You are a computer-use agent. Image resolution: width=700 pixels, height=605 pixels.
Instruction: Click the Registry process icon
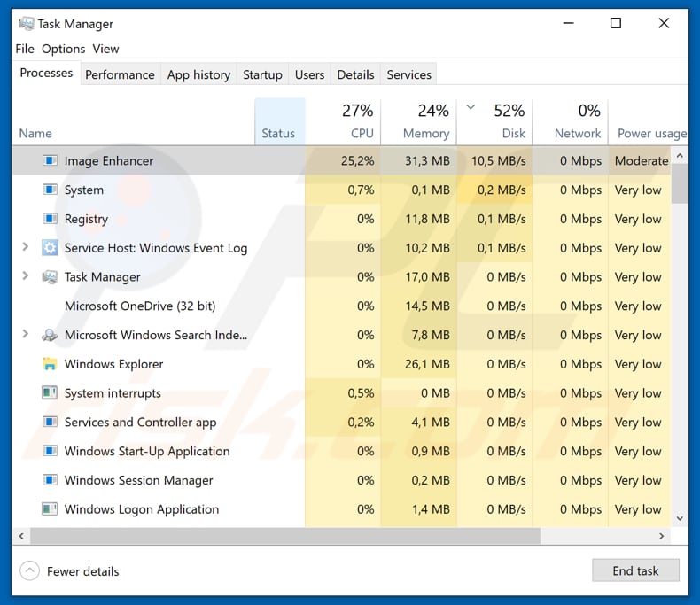50,219
